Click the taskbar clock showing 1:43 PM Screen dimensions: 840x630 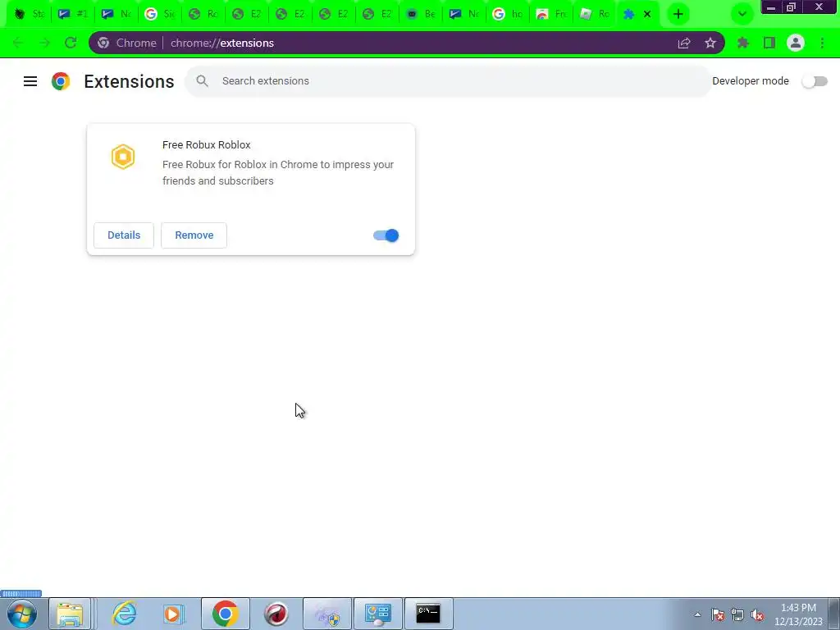pyautogui.click(x=798, y=614)
